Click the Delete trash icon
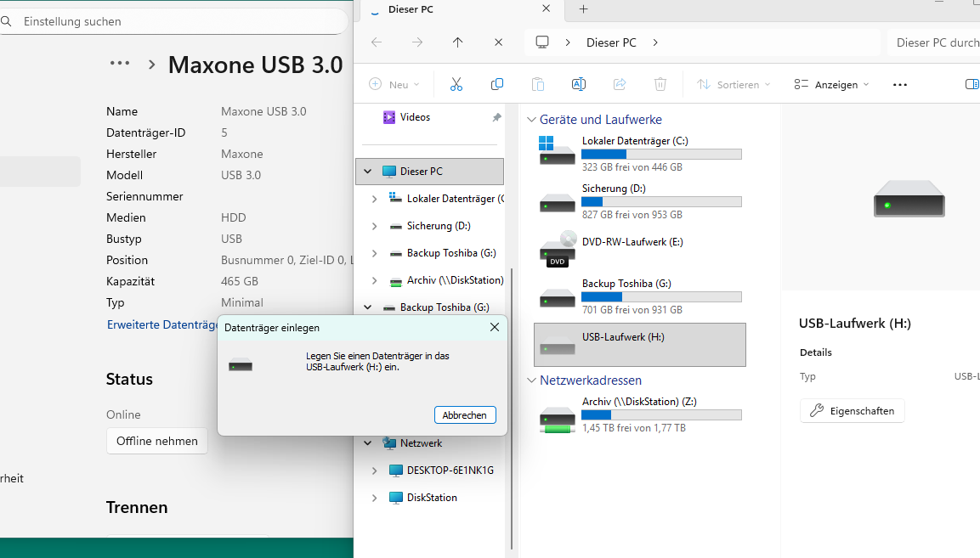The width and height of the screenshot is (980, 558). (x=660, y=84)
